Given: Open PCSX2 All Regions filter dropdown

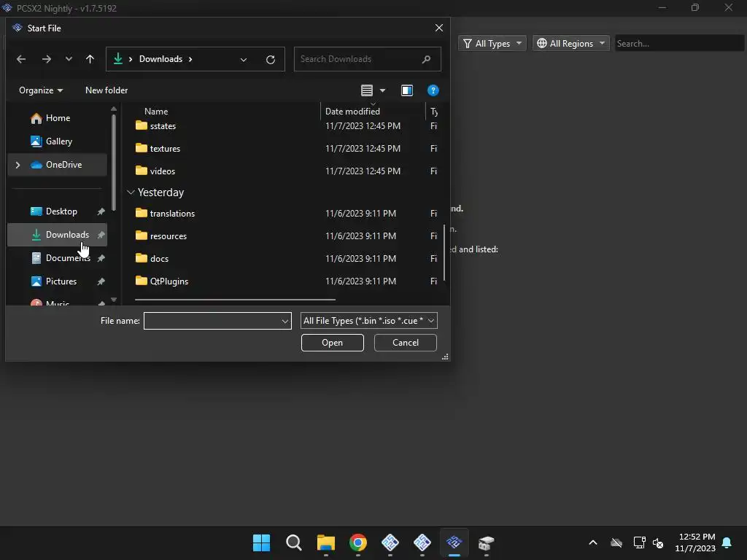Looking at the screenshot, I should click(570, 43).
